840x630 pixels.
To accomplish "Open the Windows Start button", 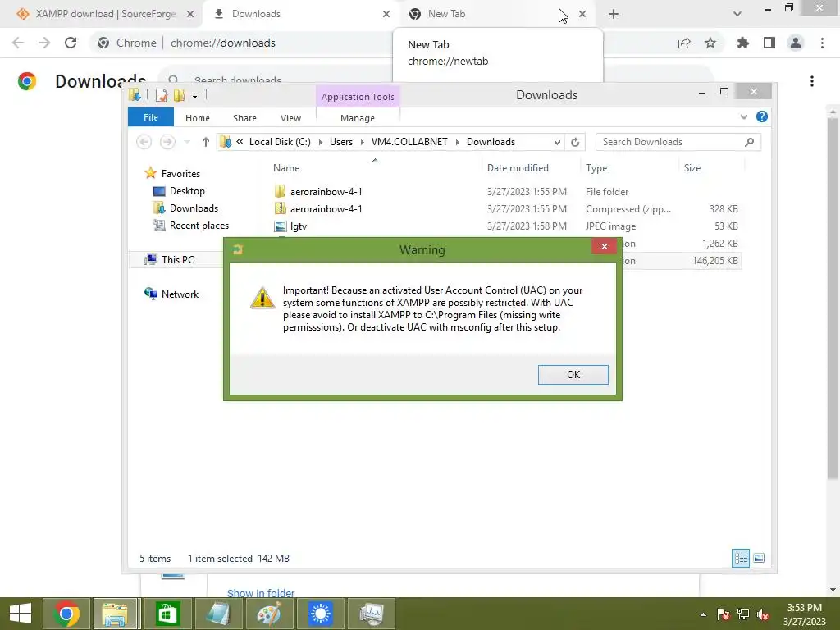I will click(21, 614).
